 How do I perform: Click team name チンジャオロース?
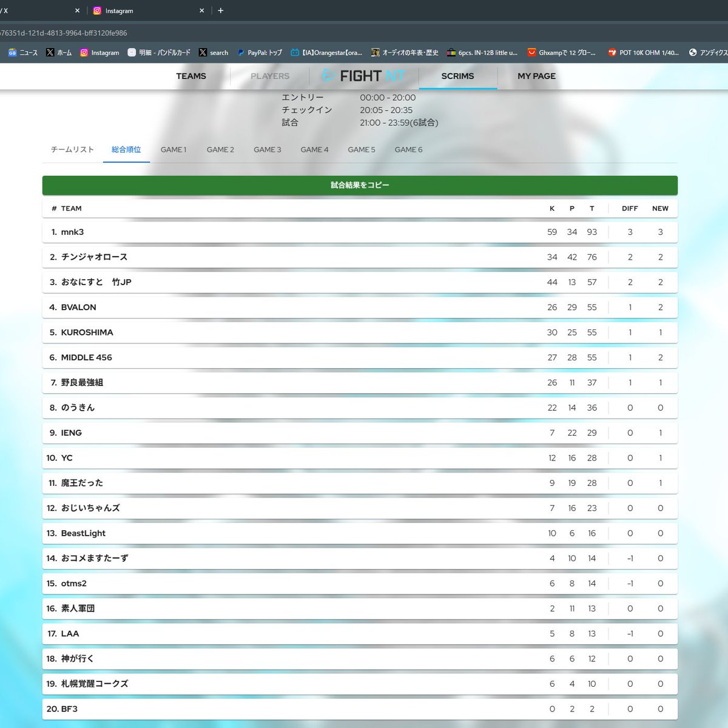click(94, 257)
